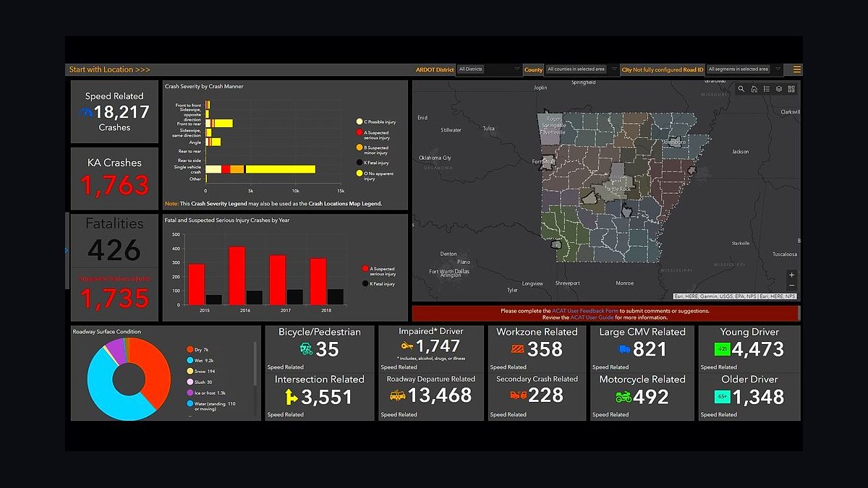Click the 2015 red serious injury bar
This screenshot has width=868, height=488.
[x=196, y=284]
